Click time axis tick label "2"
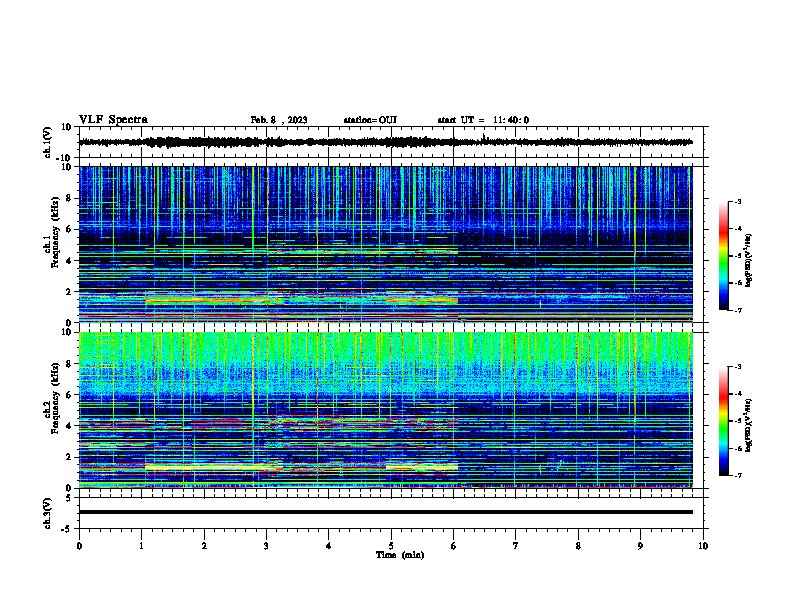This screenshot has height=612, width=792. pos(204,546)
